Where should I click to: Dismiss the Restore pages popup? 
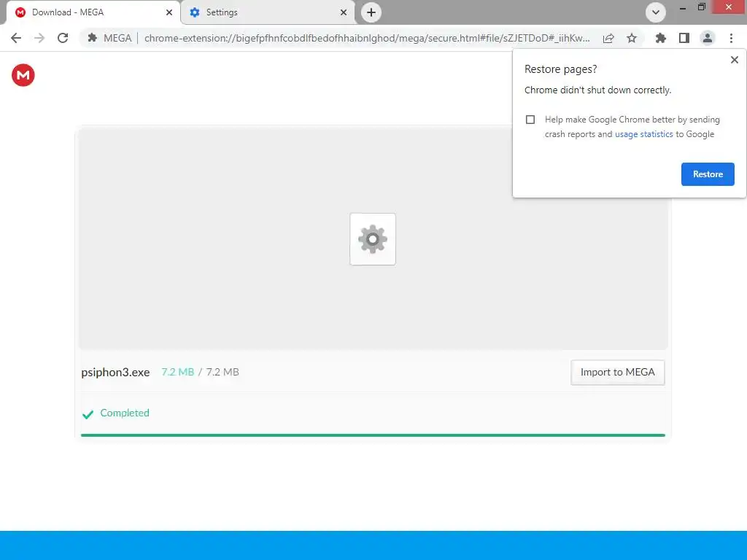[x=735, y=60]
